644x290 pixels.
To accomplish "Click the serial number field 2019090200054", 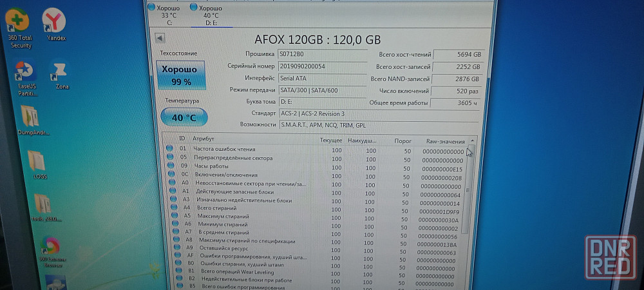I will pos(323,66).
